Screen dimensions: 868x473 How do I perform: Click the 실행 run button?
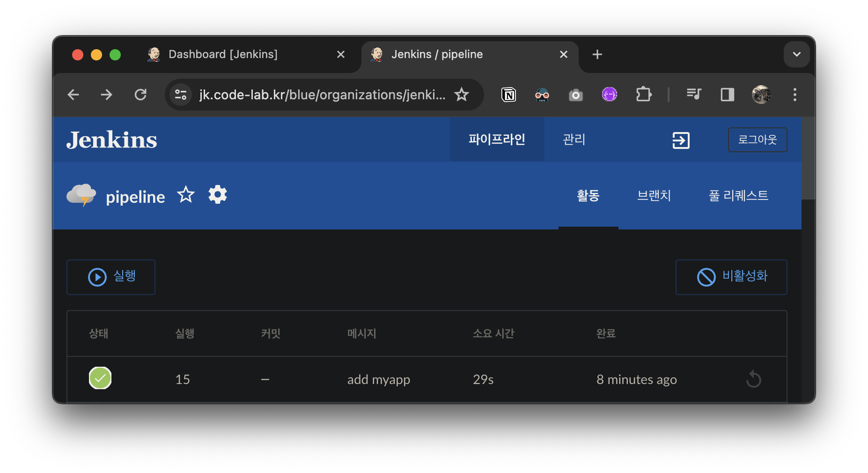tap(111, 277)
